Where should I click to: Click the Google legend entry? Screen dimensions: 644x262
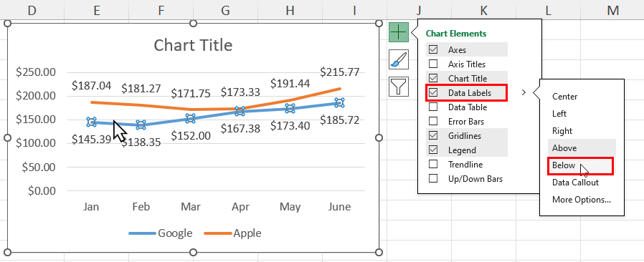pos(161,233)
